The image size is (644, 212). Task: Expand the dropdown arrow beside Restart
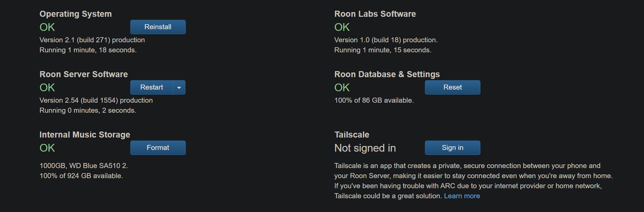pyautogui.click(x=179, y=88)
